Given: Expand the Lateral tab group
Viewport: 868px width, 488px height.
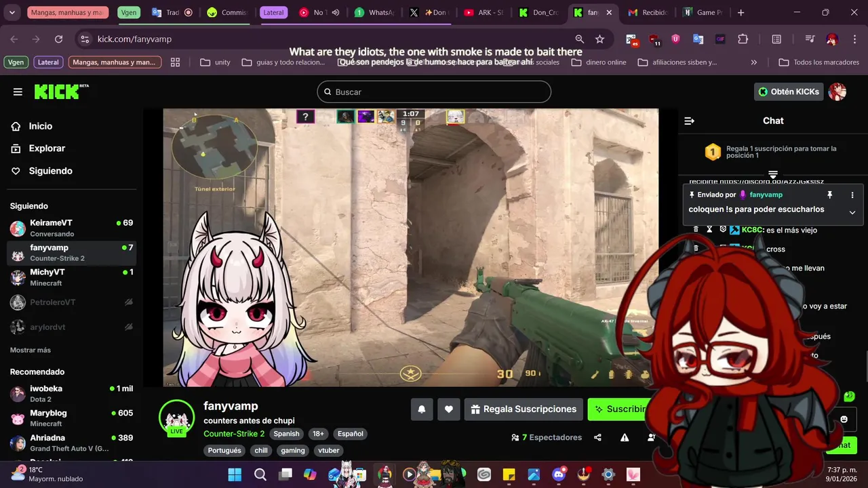Looking at the screenshot, I should pos(273,12).
